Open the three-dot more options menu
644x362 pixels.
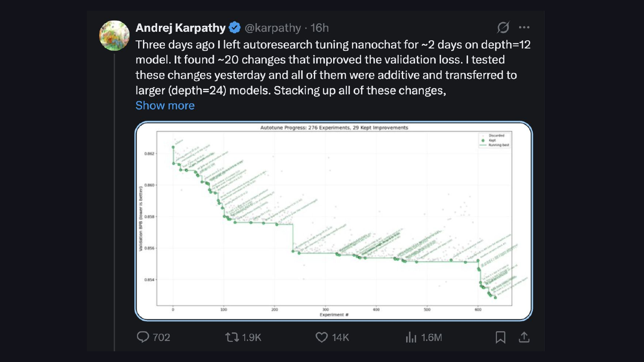tap(524, 27)
